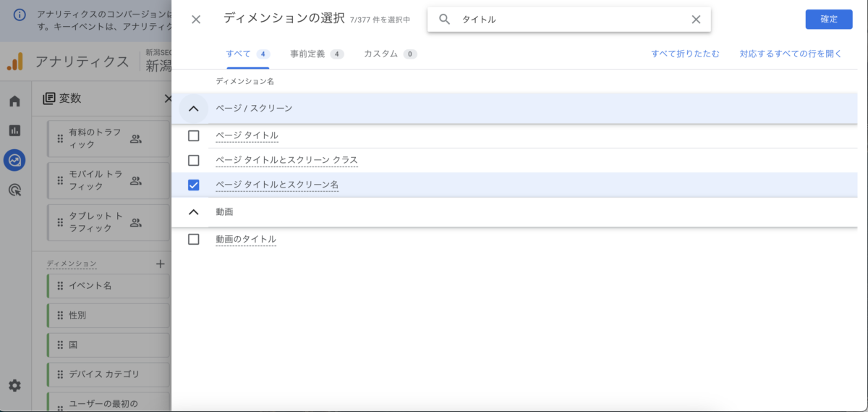Click the 確定 confirm button

(828, 20)
